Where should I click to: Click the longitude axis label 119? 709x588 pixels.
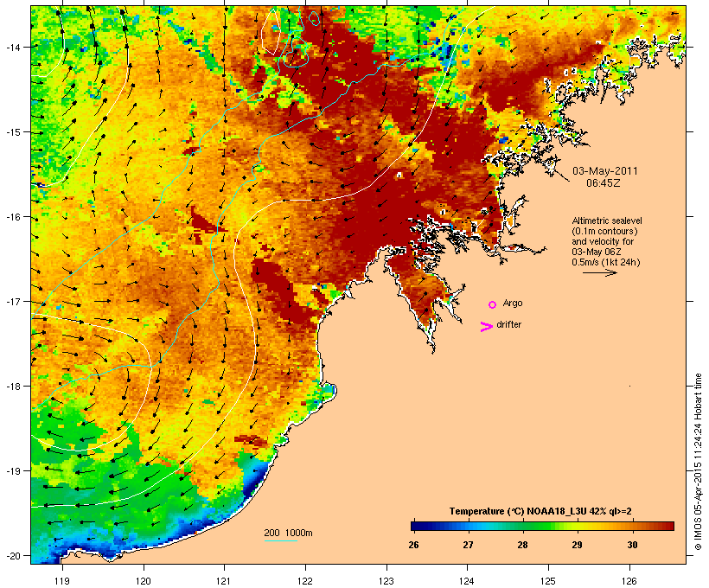coord(62,581)
